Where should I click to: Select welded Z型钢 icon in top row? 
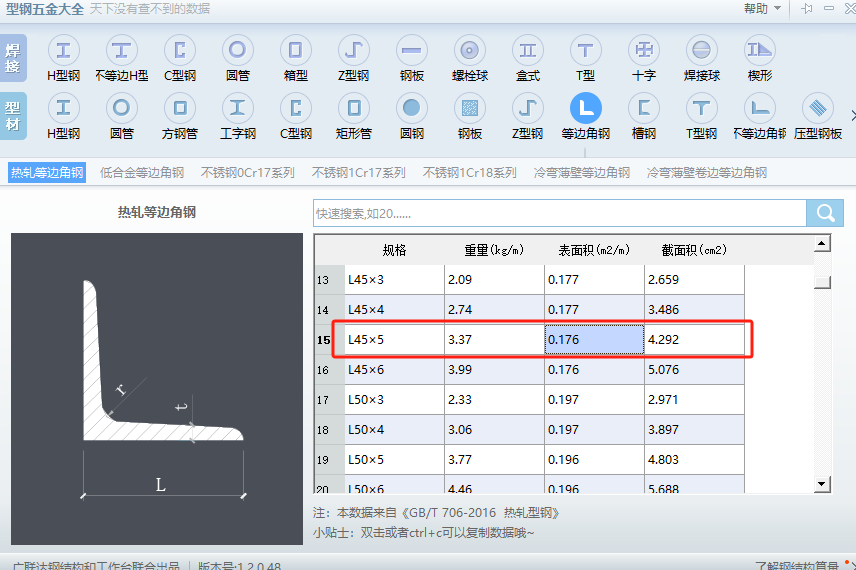click(353, 51)
